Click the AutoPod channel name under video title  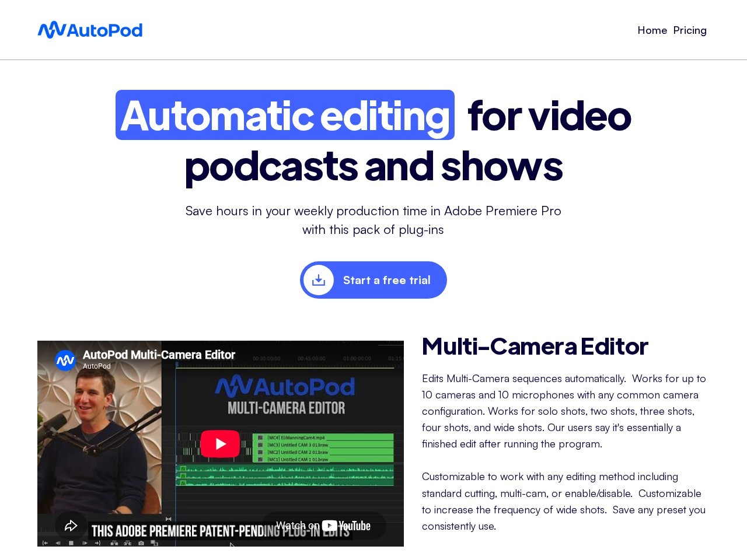click(x=97, y=366)
